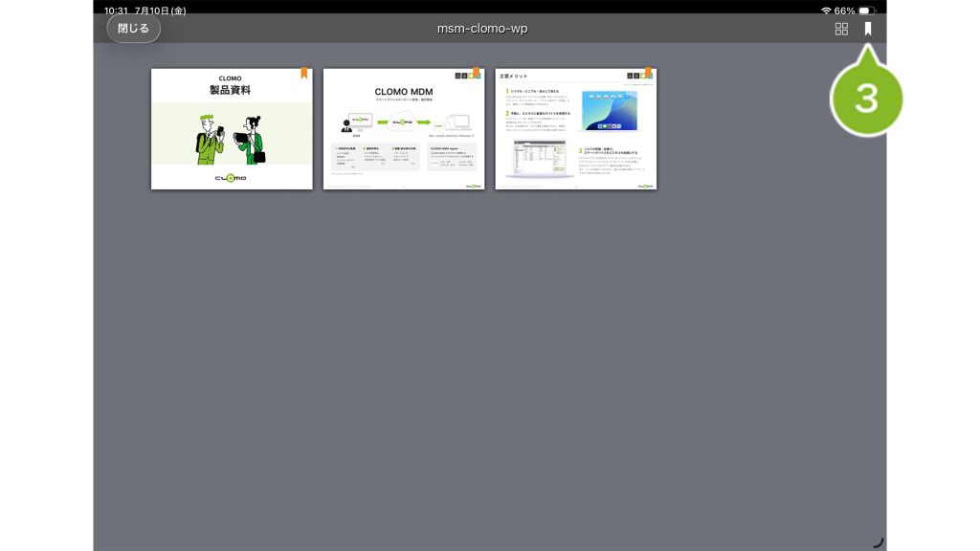This screenshot has height=551, width=980.
Task: Switch to the thumbnail grid view icon
Action: [841, 29]
